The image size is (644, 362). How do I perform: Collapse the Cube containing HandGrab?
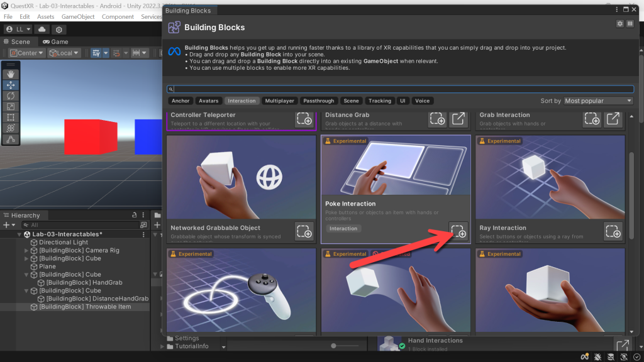(26, 275)
